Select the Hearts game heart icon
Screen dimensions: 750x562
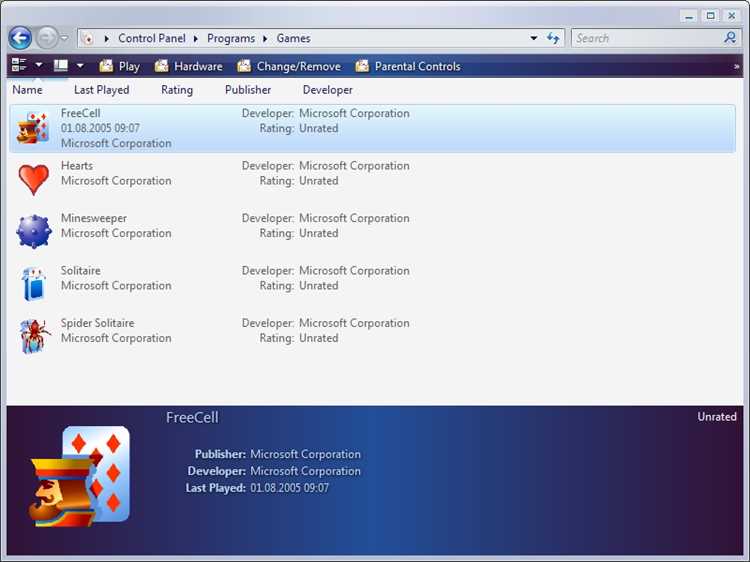33,180
